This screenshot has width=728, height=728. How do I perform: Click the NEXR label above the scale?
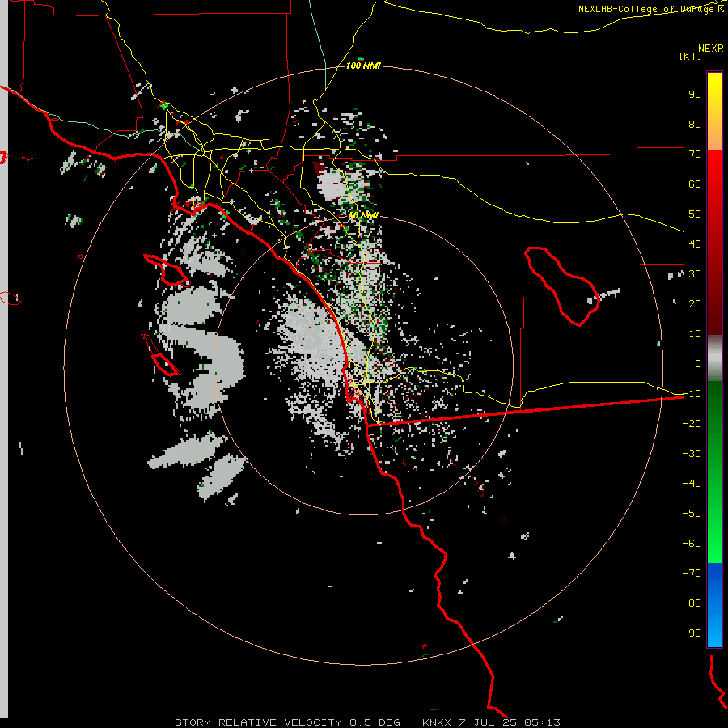[x=711, y=49]
